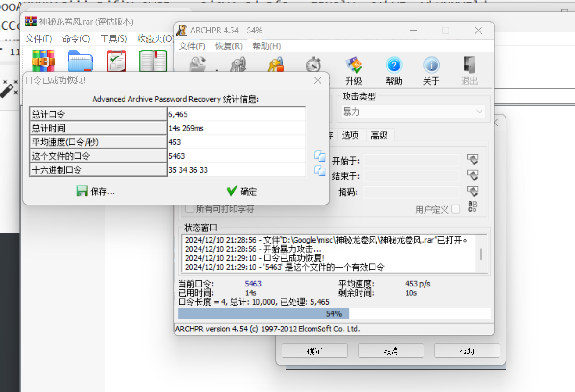This screenshot has height=392, width=575.
Task: Copy the hexadecimal password value
Action: (320, 170)
